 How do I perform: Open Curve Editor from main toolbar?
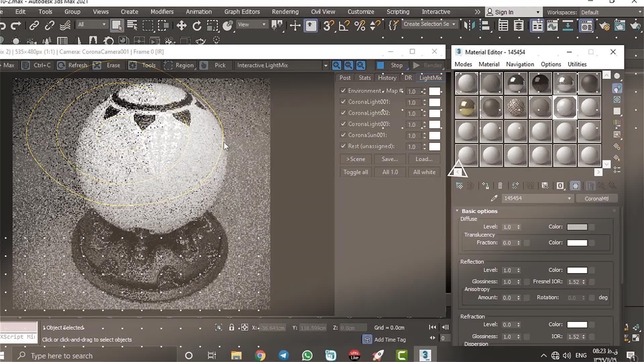coord(552,25)
